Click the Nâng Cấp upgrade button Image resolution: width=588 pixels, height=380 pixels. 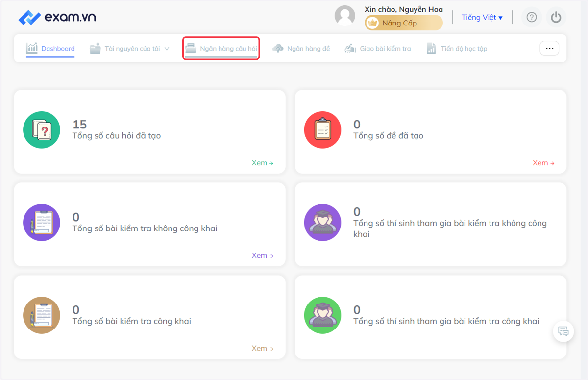[404, 23]
